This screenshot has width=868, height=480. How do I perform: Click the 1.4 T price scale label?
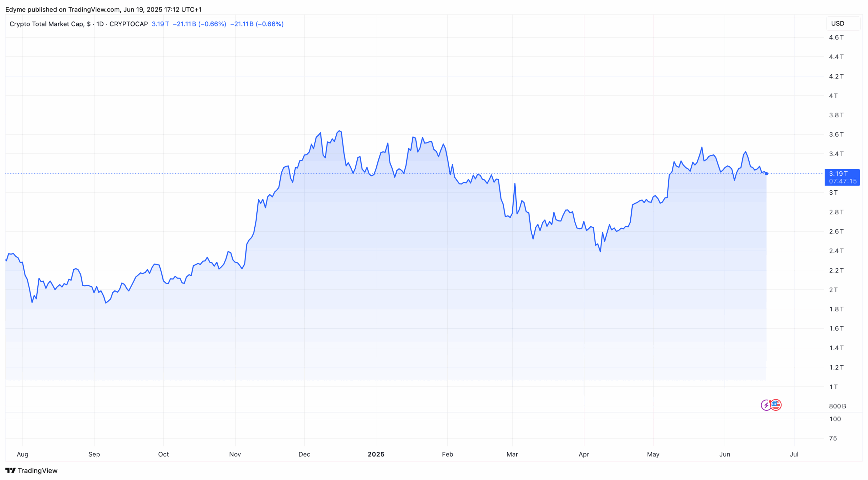pos(836,348)
